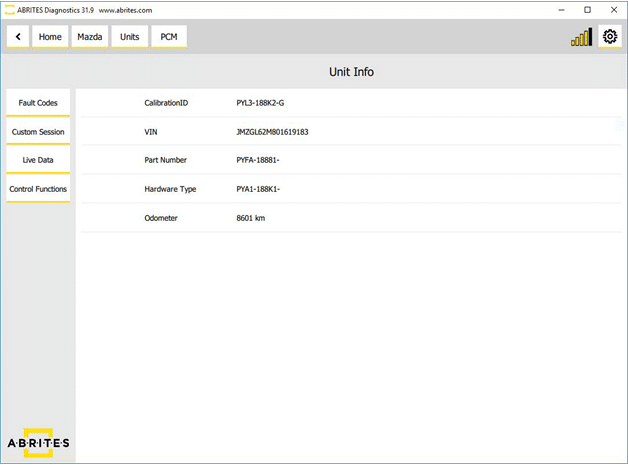Maximize the ABRITES Diagnostics window
Screen dimensions: 628x465
pos(587,9)
